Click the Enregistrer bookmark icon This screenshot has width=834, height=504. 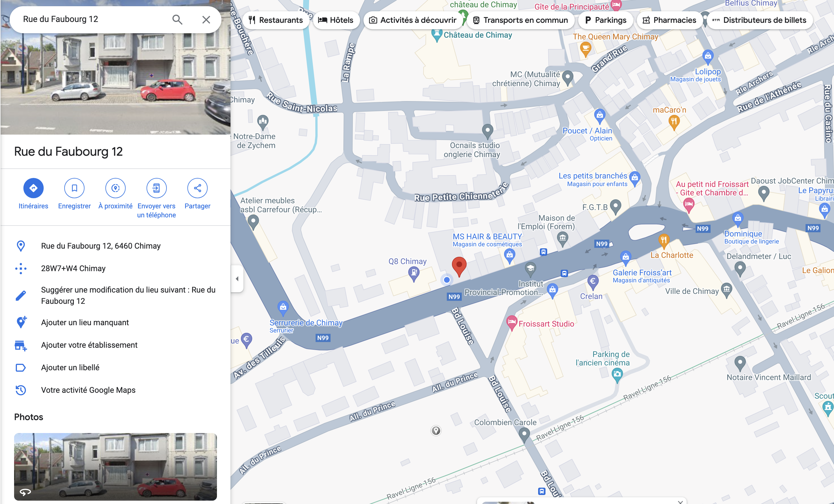(74, 188)
